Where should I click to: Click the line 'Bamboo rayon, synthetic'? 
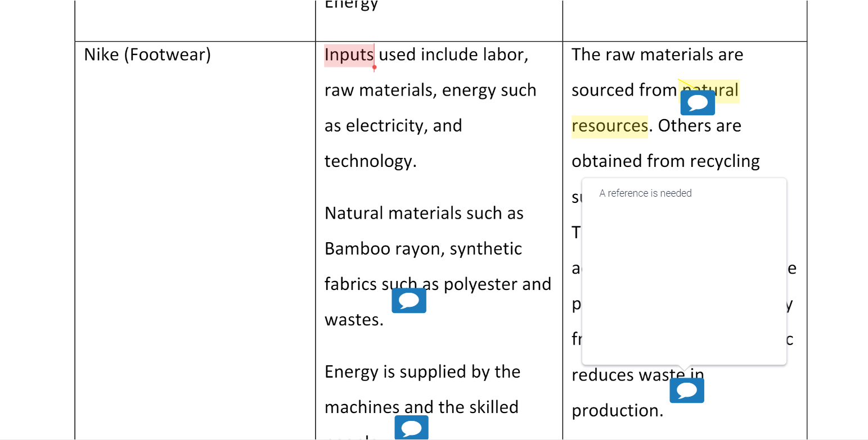[424, 249]
